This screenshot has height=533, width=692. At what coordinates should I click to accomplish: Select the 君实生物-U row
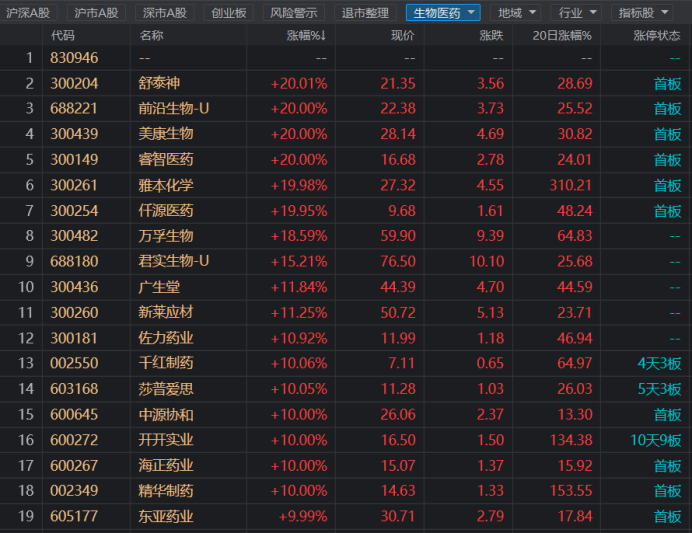coord(346,261)
